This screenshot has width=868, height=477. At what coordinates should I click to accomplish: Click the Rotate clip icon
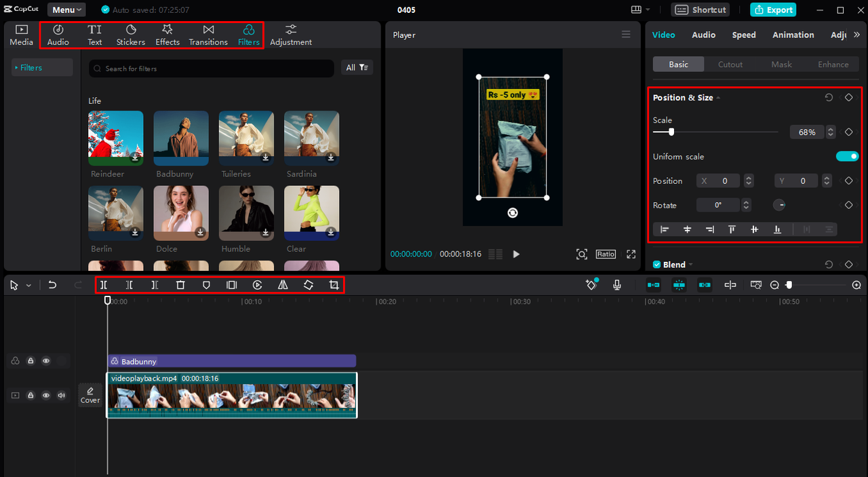pyautogui.click(x=309, y=285)
